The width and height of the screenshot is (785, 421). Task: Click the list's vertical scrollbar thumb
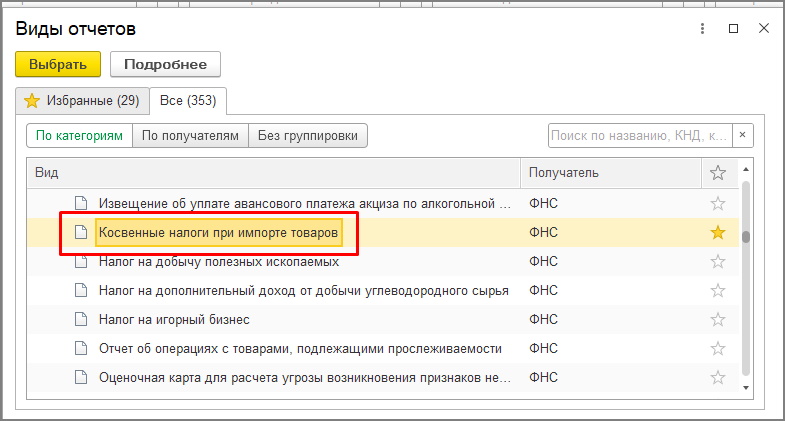pyautogui.click(x=746, y=237)
